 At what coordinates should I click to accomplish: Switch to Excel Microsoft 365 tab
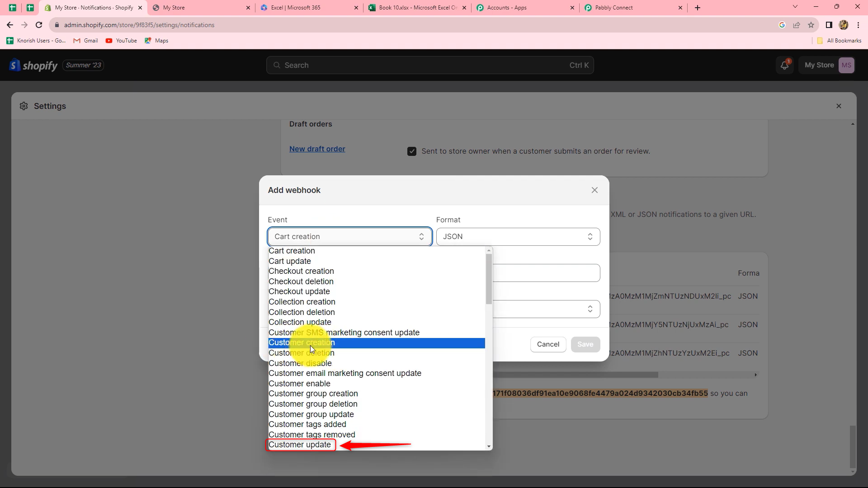tap(309, 8)
